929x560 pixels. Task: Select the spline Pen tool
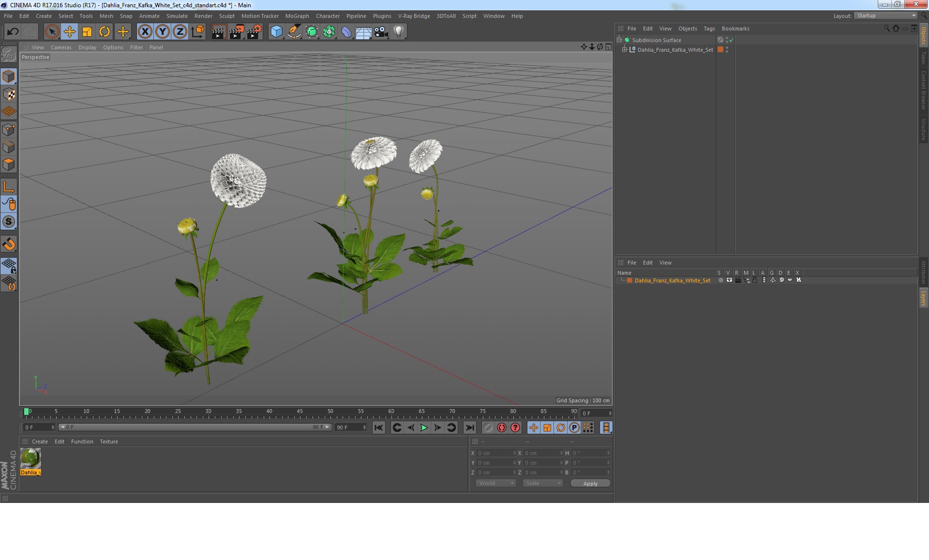tap(294, 32)
